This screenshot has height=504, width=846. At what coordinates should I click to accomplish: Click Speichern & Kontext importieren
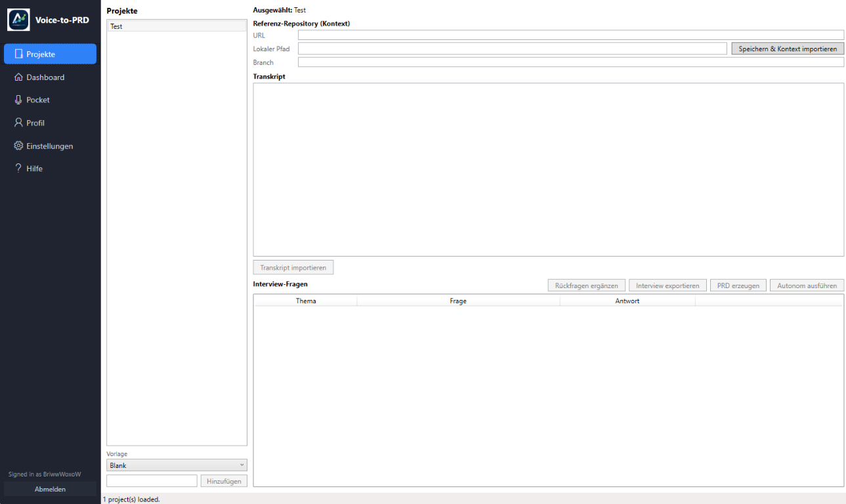(x=788, y=49)
